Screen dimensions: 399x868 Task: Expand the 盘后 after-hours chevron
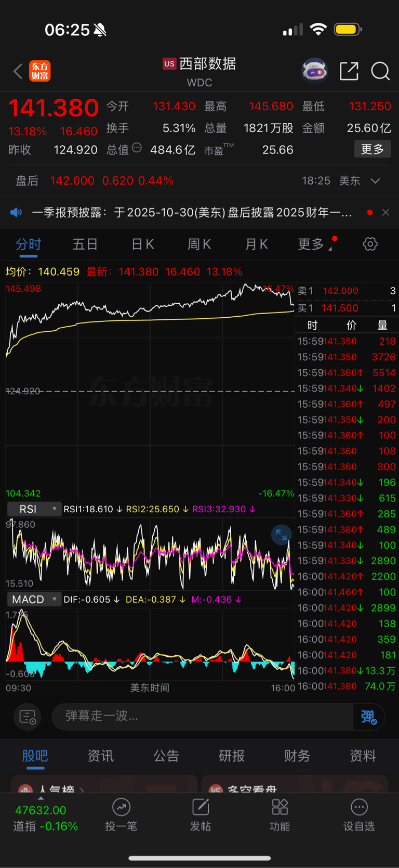(376, 181)
